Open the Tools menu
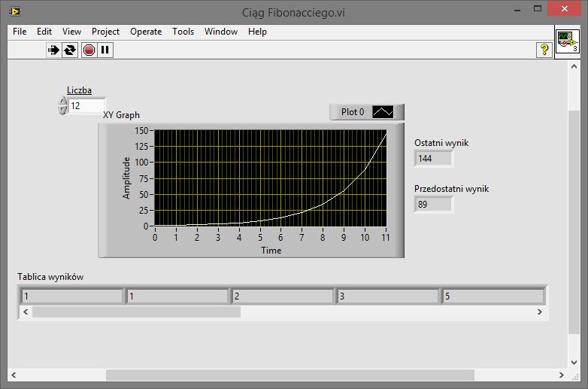588x389 pixels. (183, 32)
